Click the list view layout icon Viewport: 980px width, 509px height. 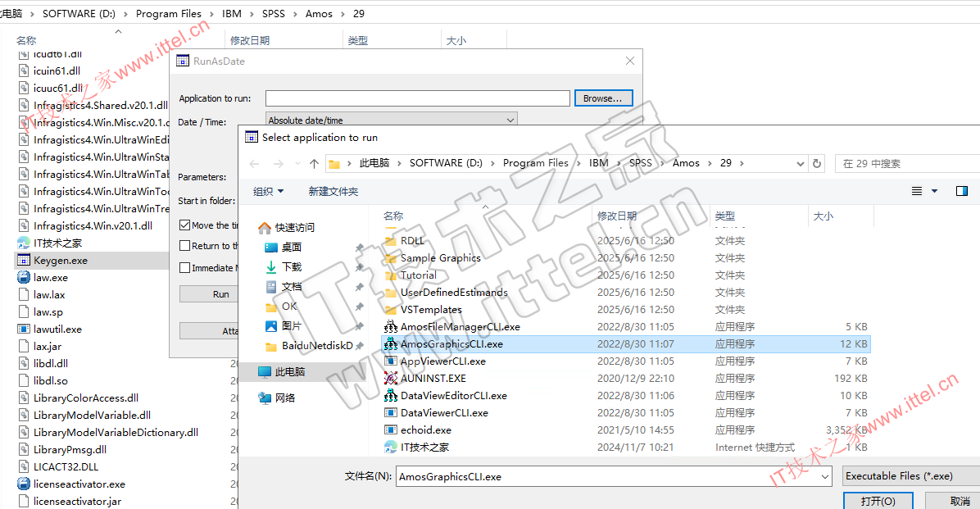click(916, 191)
